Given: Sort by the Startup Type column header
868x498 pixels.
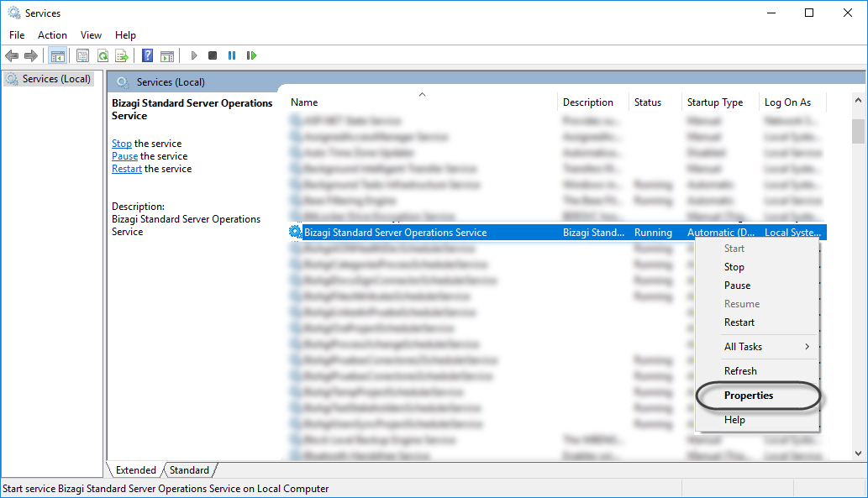Looking at the screenshot, I should pyautogui.click(x=721, y=102).
